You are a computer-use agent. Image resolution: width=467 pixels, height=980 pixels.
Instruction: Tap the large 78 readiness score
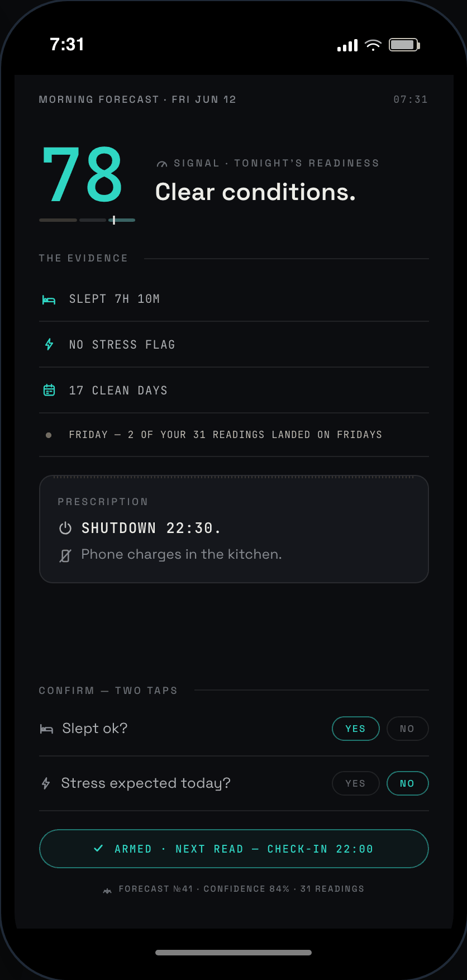click(x=83, y=174)
